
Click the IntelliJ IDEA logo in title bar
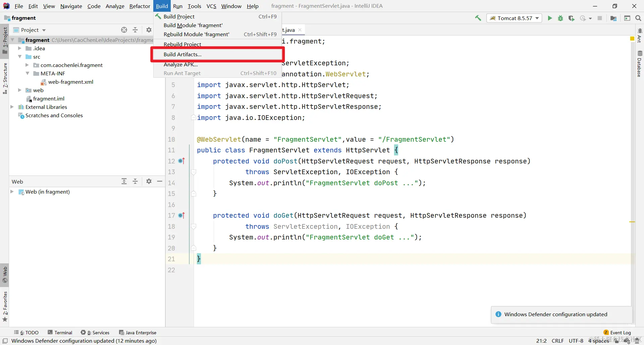pos(6,6)
